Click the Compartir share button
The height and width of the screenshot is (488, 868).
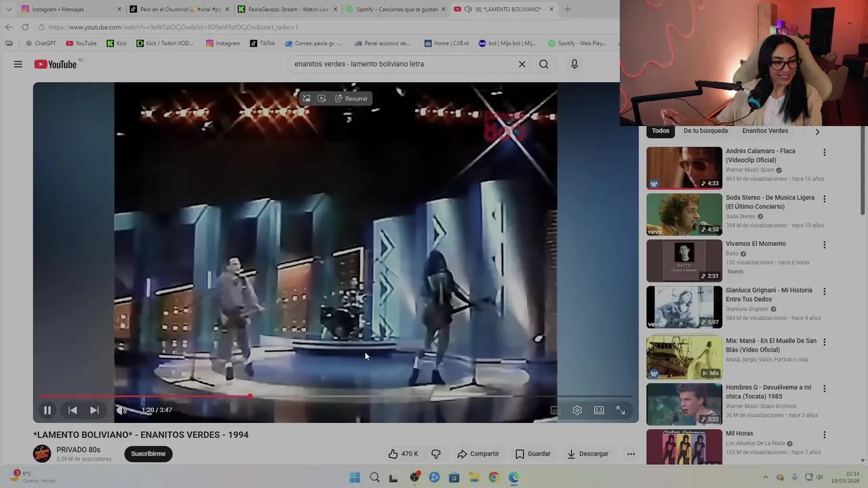(478, 453)
